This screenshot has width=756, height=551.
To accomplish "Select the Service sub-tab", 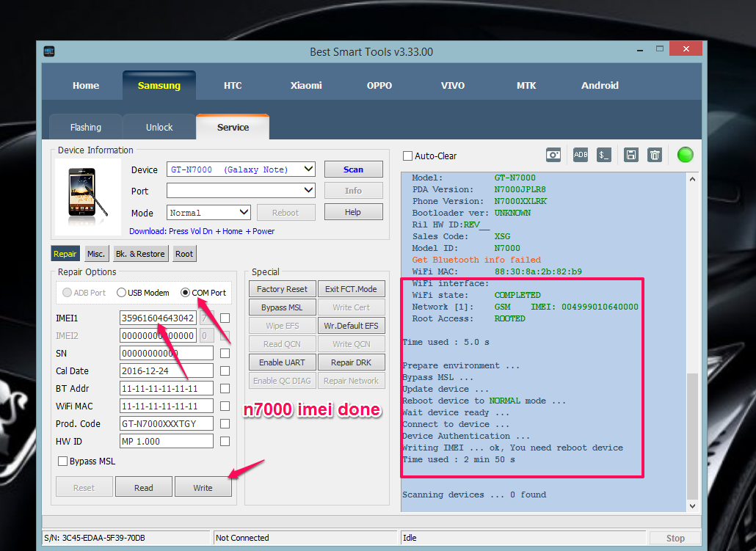I will point(233,127).
